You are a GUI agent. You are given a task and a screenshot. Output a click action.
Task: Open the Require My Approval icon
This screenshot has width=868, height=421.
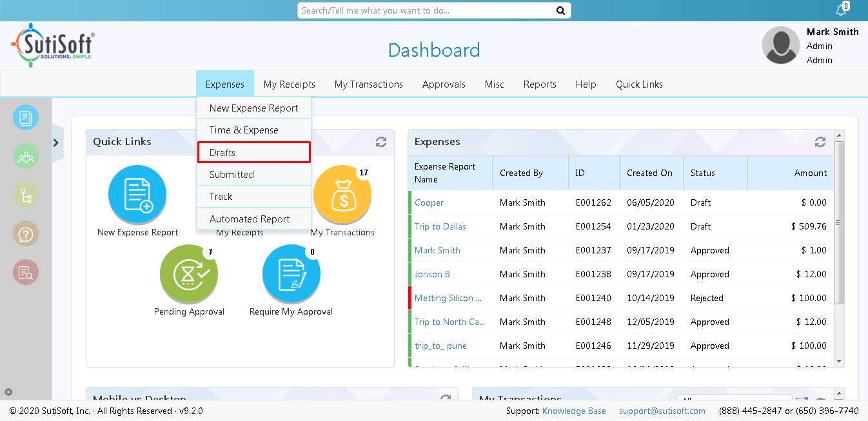(291, 273)
